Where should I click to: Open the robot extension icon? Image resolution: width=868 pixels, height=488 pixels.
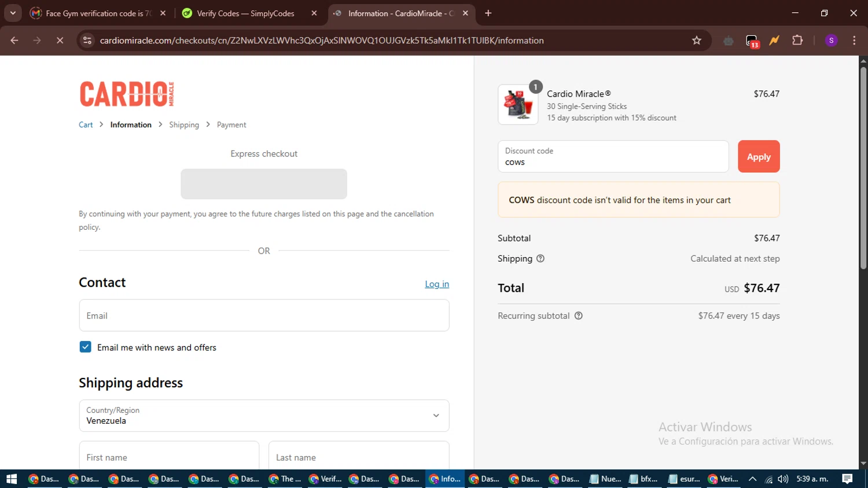pyautogui.click(x=729, y=41)
